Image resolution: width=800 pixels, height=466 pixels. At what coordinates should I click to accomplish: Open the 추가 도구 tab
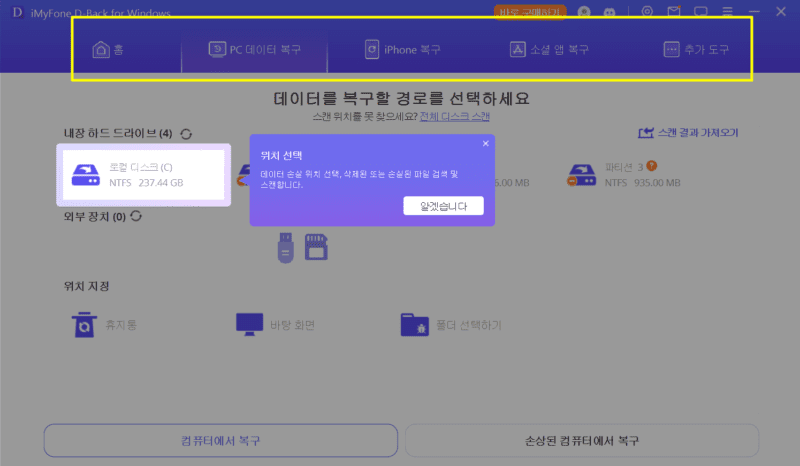(696, 49)
